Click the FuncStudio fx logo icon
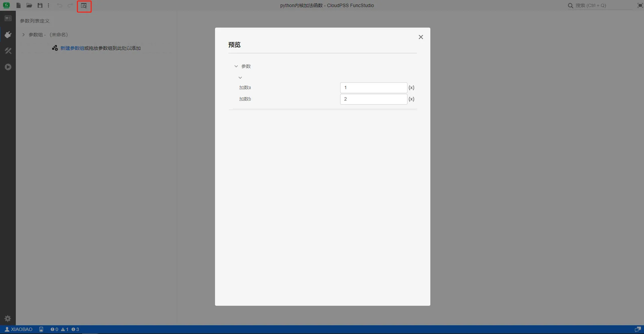The image size is (644, 334). click(6, 5)
